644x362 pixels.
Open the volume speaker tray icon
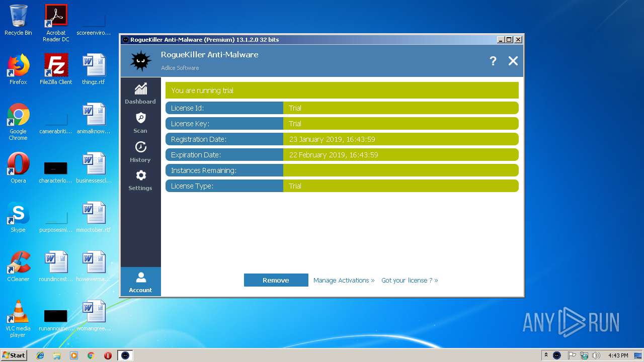coord(596,355)
